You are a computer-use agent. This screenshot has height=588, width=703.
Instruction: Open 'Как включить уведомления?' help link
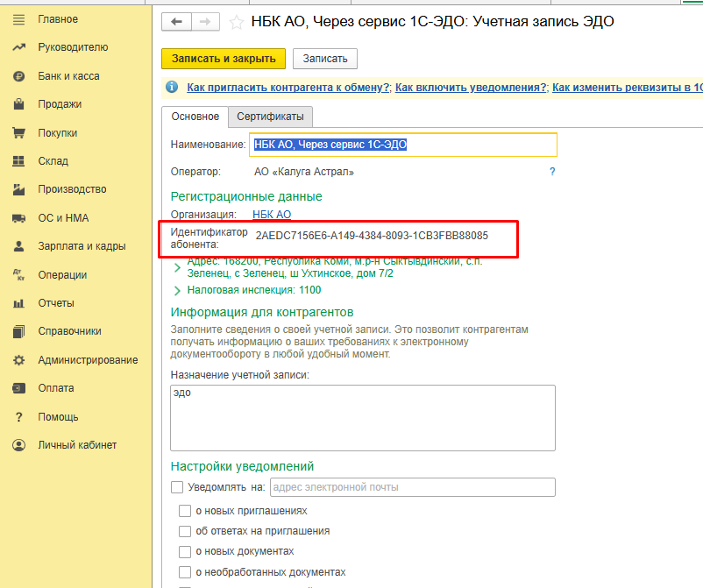471,88
